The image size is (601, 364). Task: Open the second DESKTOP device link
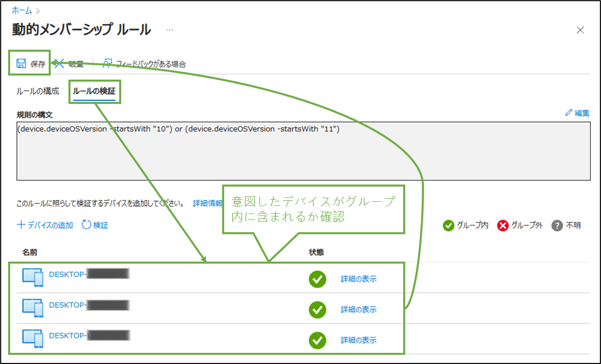point(89,305)
